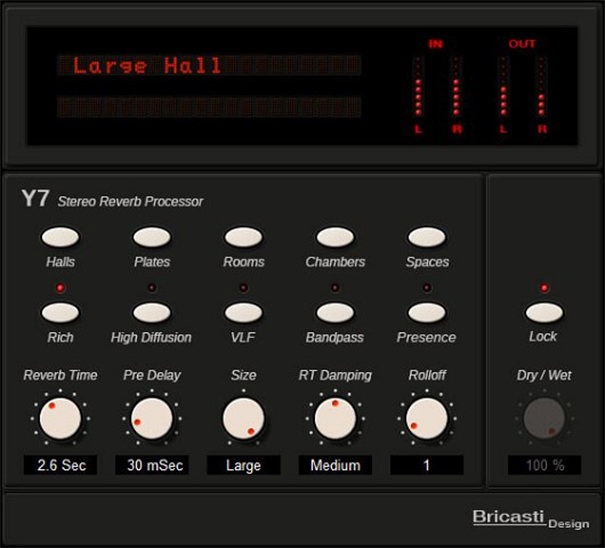Click the Size knob
Screen dimensions: 605x548
click(243, 417)
